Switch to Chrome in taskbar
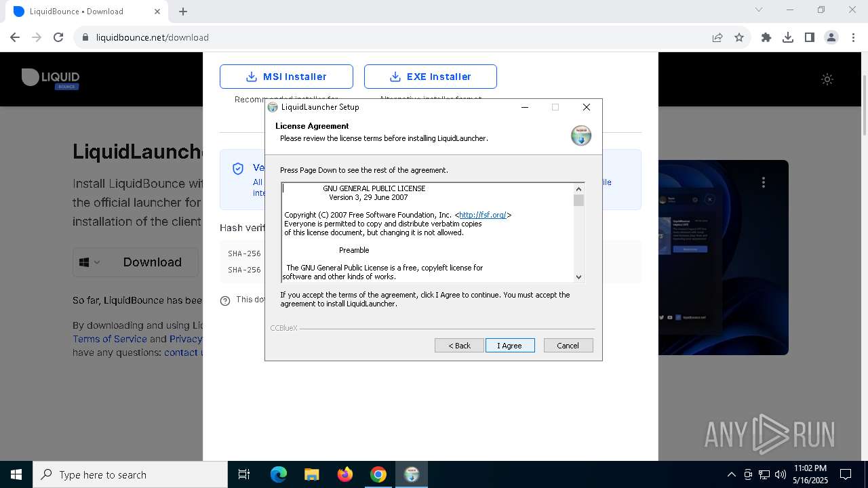 click(x=378, y=474)
